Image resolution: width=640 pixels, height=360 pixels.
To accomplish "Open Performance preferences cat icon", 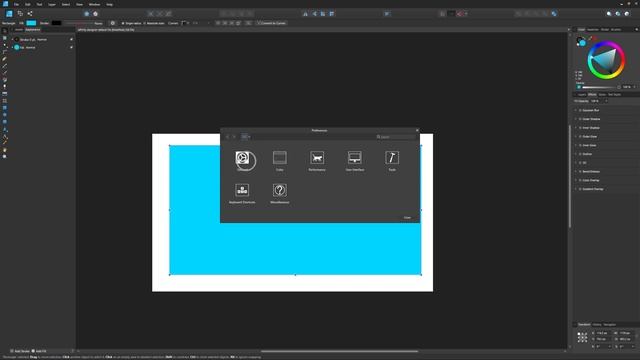I will point(317,158).
